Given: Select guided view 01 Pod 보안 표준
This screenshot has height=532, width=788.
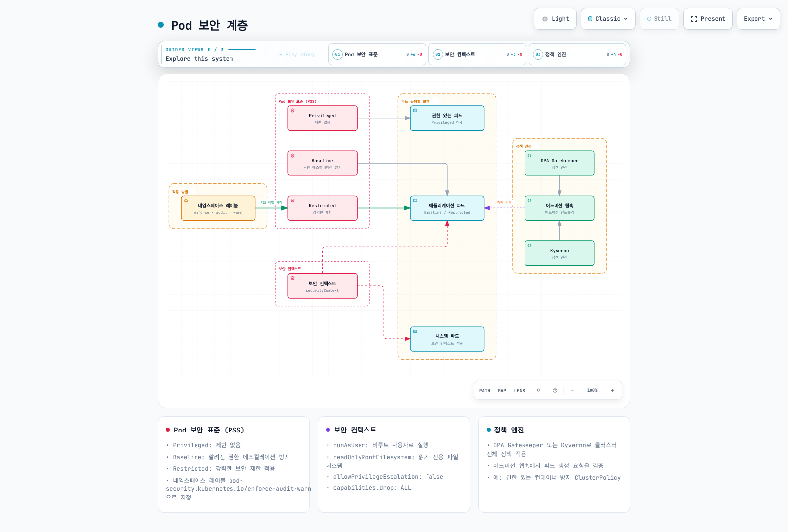Looking at the screenshot, I should pyautogui.click(x=377, y=54).
